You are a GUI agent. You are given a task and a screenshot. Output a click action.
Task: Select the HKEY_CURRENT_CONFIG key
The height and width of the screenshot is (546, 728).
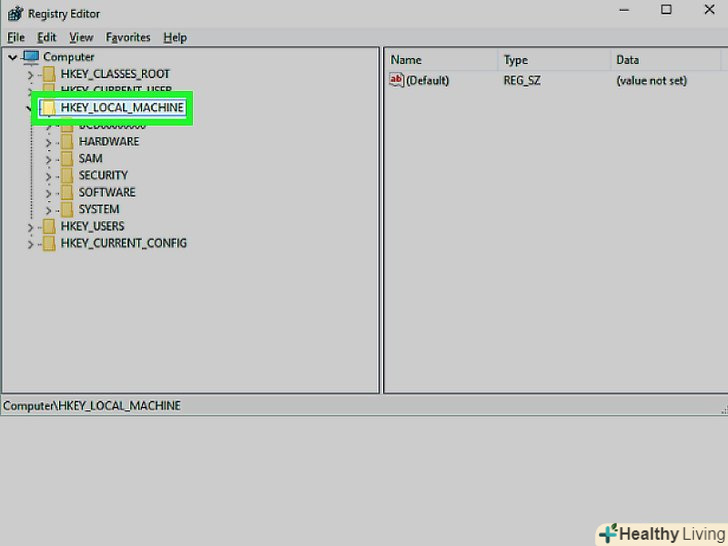[124, 243]
